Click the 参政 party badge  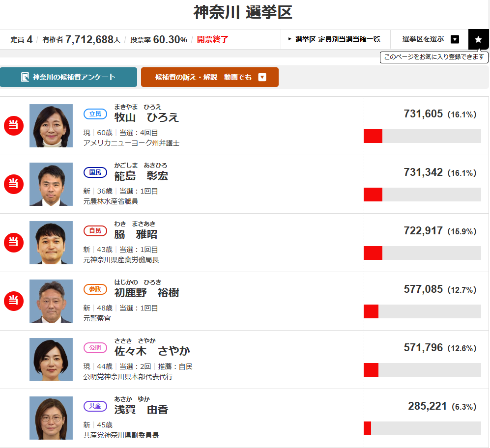(95, 289)
